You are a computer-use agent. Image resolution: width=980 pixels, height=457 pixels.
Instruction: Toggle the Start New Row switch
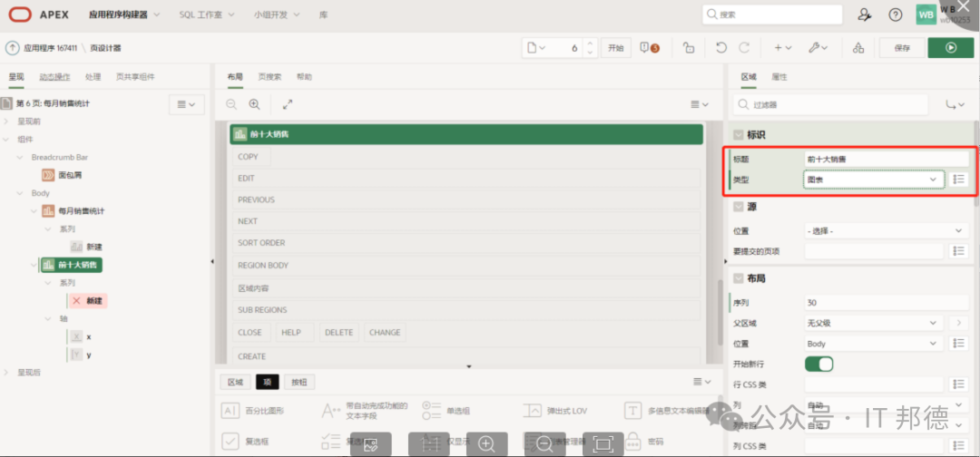tap(818, 364)
